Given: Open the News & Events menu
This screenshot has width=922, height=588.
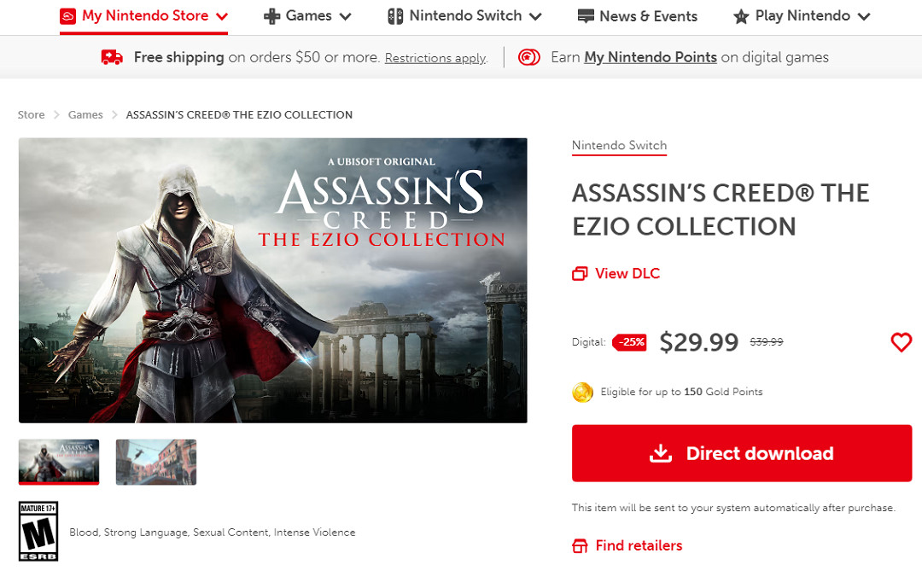Looking at the screenshot, I should click(x=638, y=16).
